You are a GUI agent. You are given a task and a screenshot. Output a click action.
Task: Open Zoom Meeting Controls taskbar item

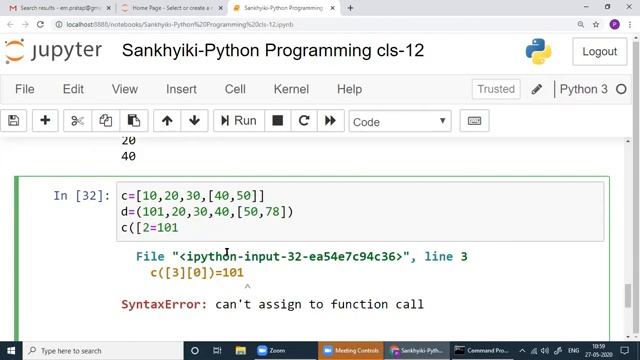click(x=351, y=351)
